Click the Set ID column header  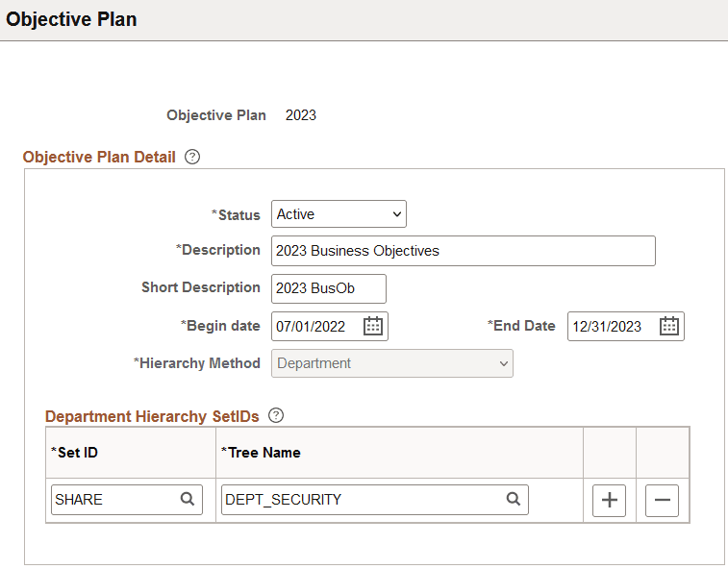pos(74,453)
